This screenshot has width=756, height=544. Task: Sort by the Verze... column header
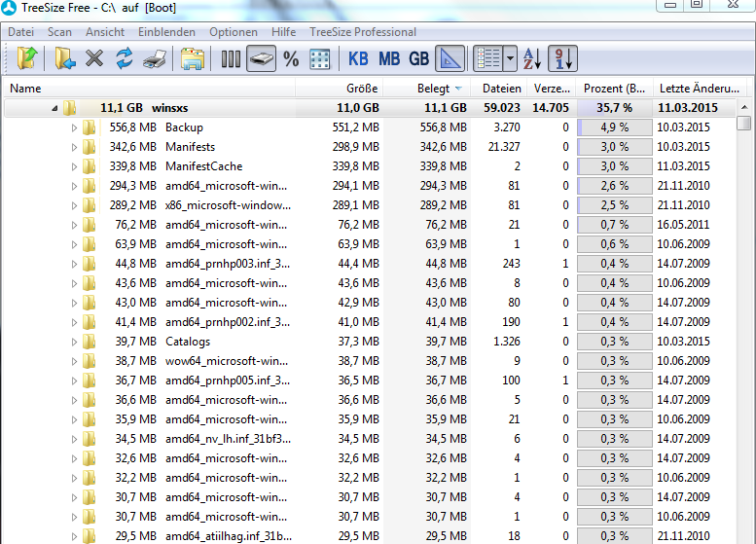(x=552, y=89)
